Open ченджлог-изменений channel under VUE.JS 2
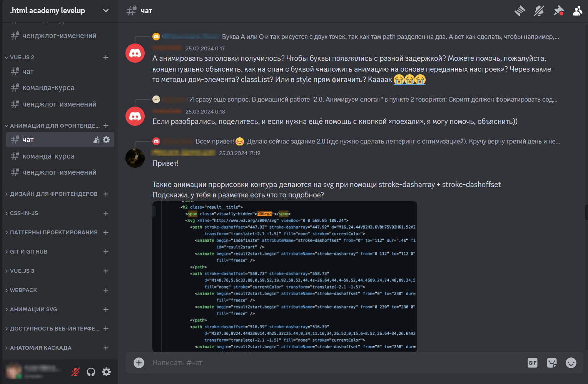This screenshot has height=384, width=588. click(60, 104)
